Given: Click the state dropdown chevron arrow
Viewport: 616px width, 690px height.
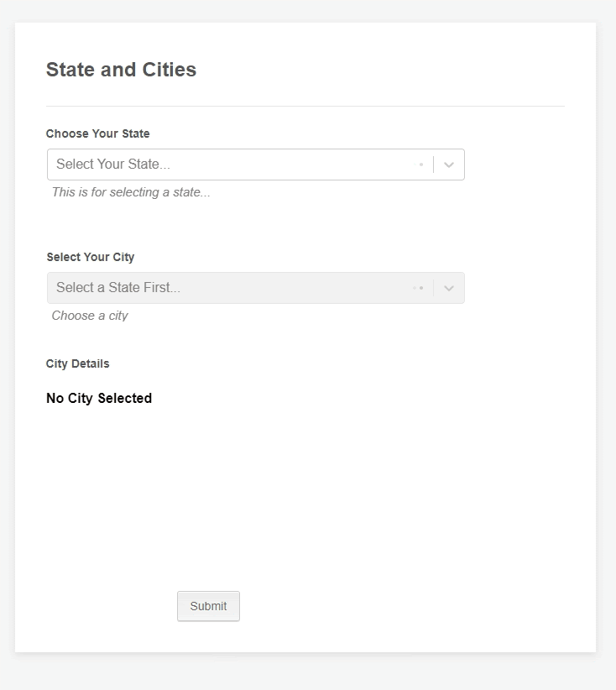Looking at the screenshot, I should (x=449, y=165).
